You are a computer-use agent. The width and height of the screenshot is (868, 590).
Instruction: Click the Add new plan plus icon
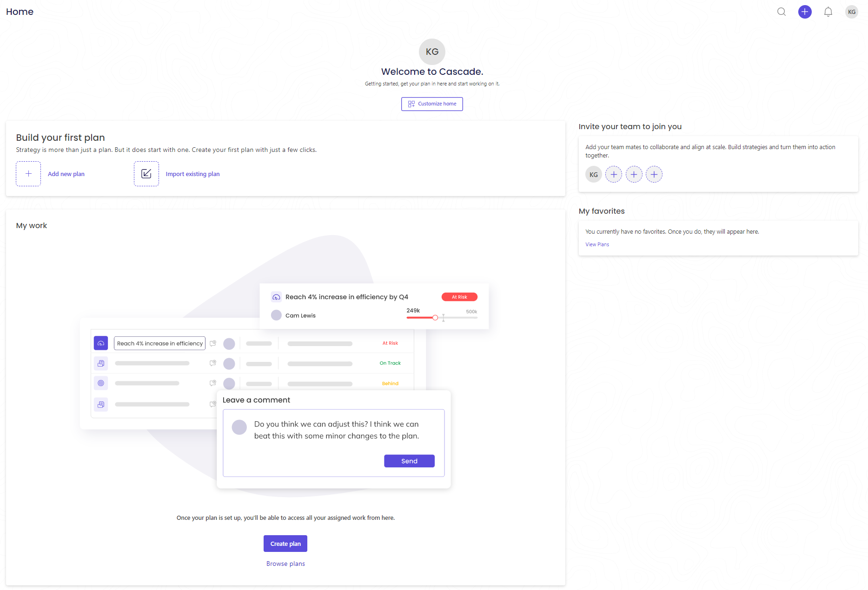click(28, 173)
